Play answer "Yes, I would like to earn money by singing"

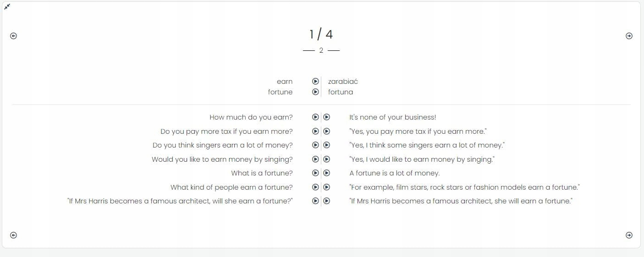click(327, 159)
